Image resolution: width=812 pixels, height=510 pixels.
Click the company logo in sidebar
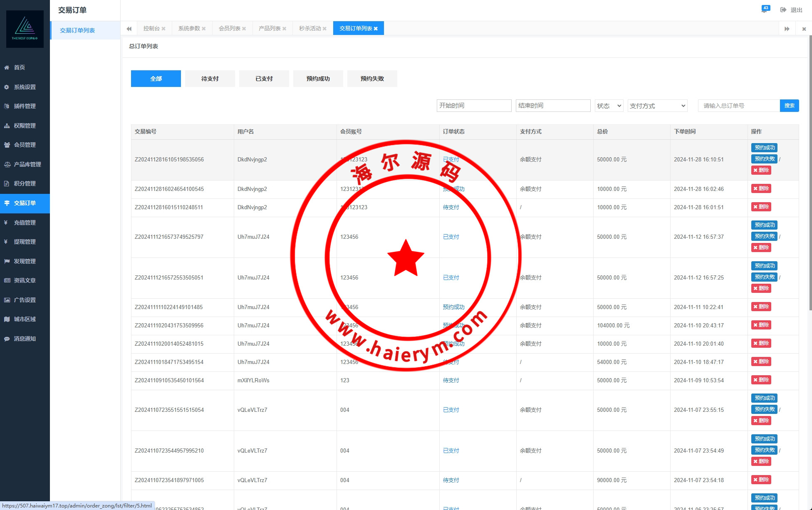pos(25,29)
